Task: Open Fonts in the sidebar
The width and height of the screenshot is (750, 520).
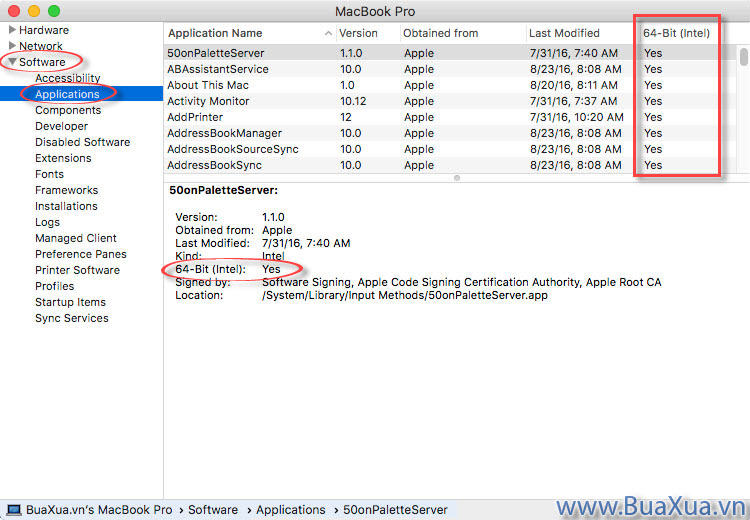Action: pyautogui.click(x=49, y=174)
